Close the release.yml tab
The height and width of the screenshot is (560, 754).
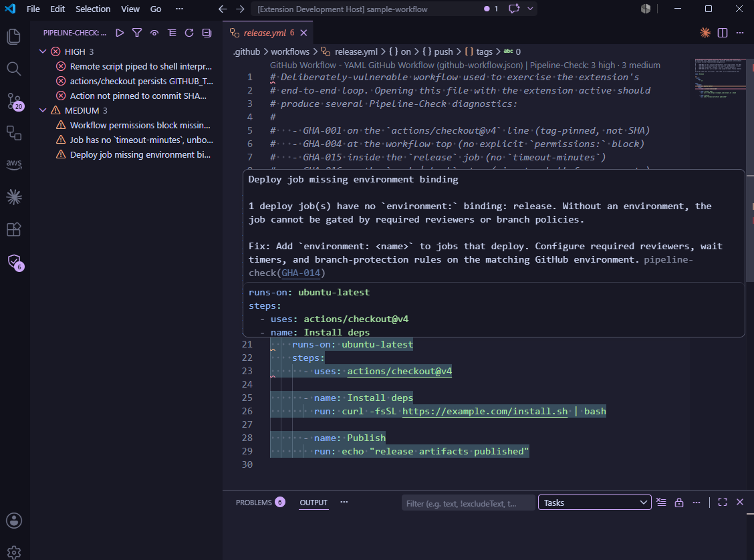303,33
